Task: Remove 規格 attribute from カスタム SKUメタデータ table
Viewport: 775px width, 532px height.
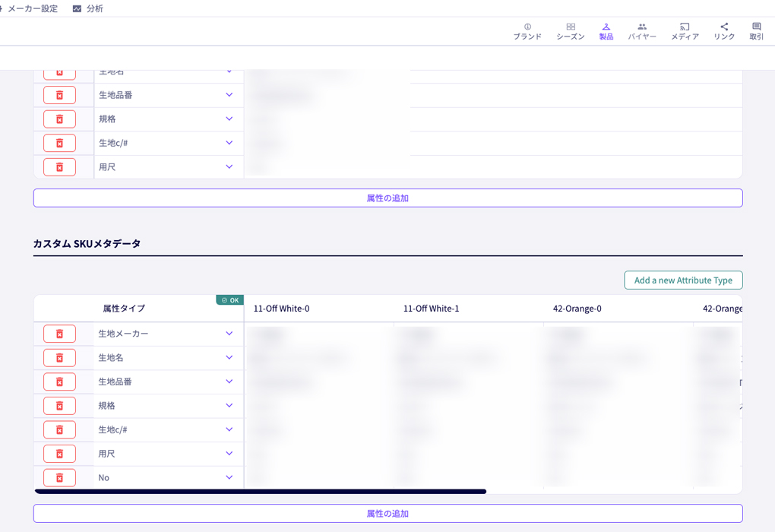Action: point(59,405)
